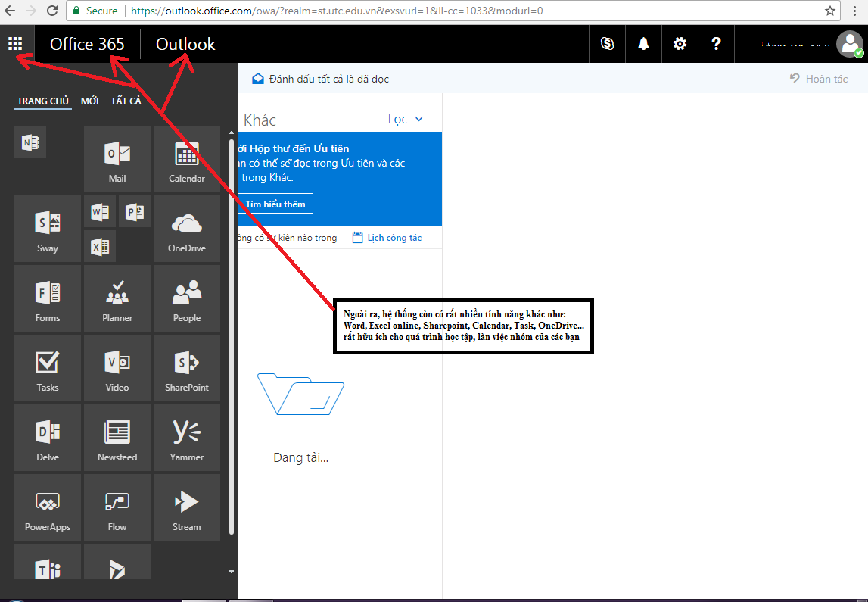This screenshot has height=602, width=868.
Task: Click the app panel scrollbar up arrow
Action: click(x=232, y=133)
